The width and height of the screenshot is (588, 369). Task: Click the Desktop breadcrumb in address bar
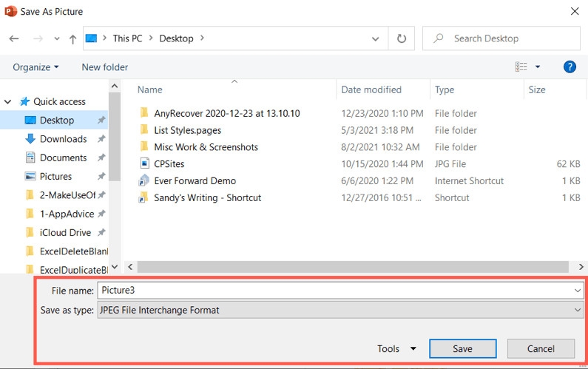pos(176,38)
